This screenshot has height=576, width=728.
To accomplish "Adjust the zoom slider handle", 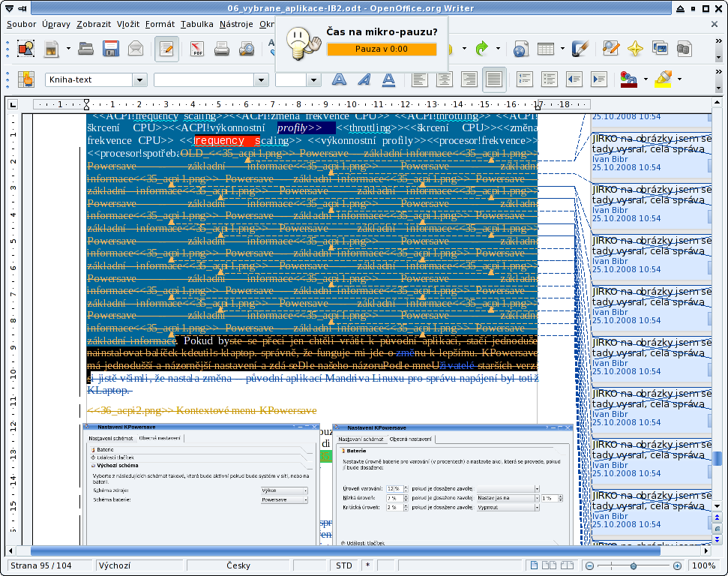I will click(634, 565).
